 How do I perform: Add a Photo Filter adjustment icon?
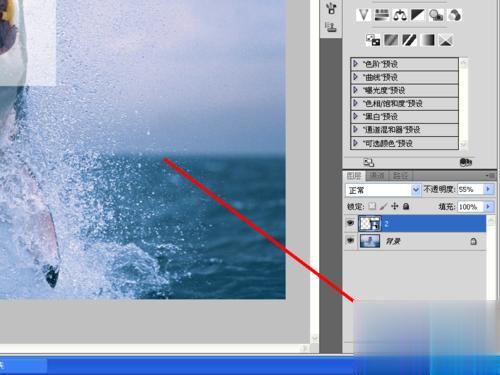(x=436, y=15)
